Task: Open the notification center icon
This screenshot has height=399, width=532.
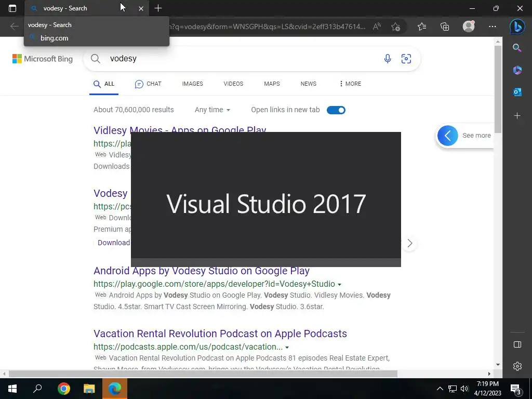Action: (515, 389)
